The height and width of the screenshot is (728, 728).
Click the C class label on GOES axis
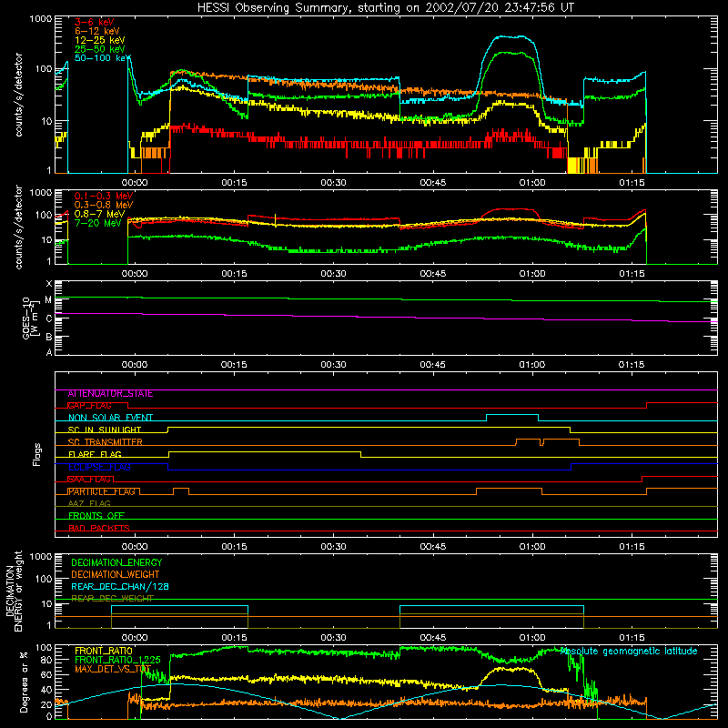click(49, 318)
